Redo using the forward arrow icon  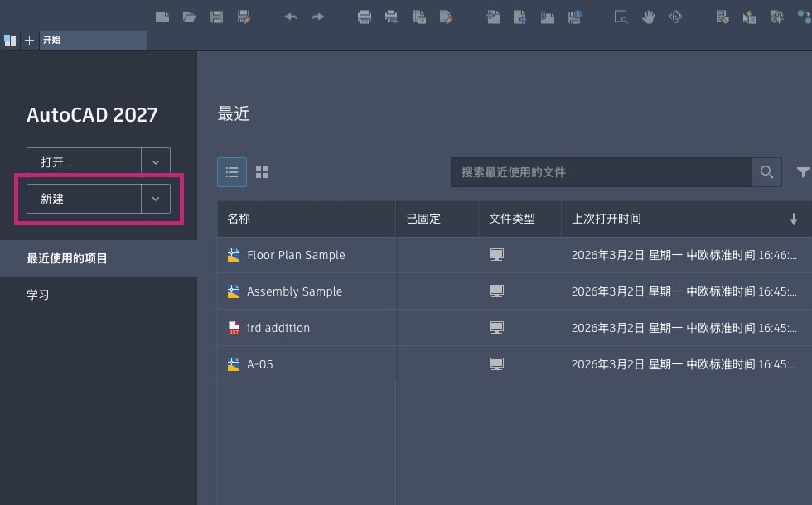[318, 17]
